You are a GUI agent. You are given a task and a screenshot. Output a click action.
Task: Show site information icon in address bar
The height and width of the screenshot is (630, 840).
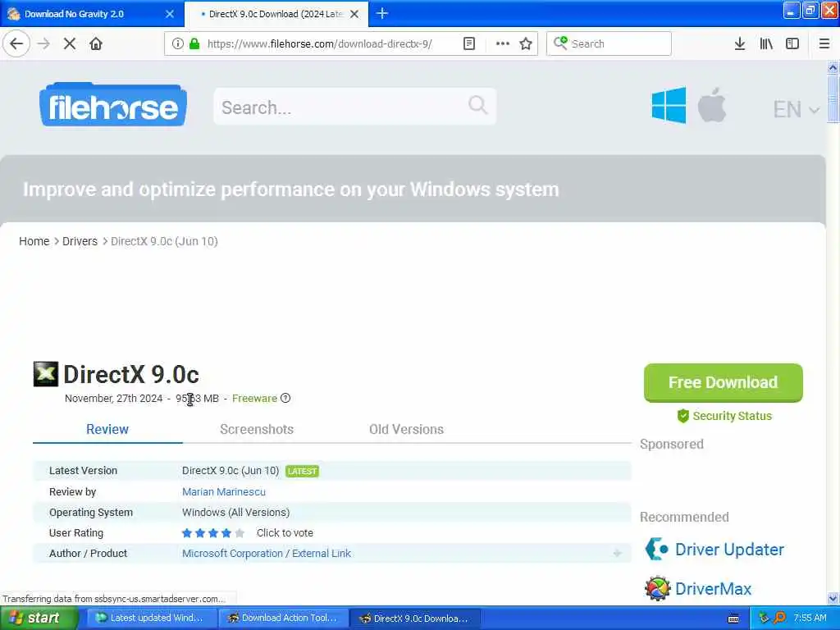click(x=178, y=43)
